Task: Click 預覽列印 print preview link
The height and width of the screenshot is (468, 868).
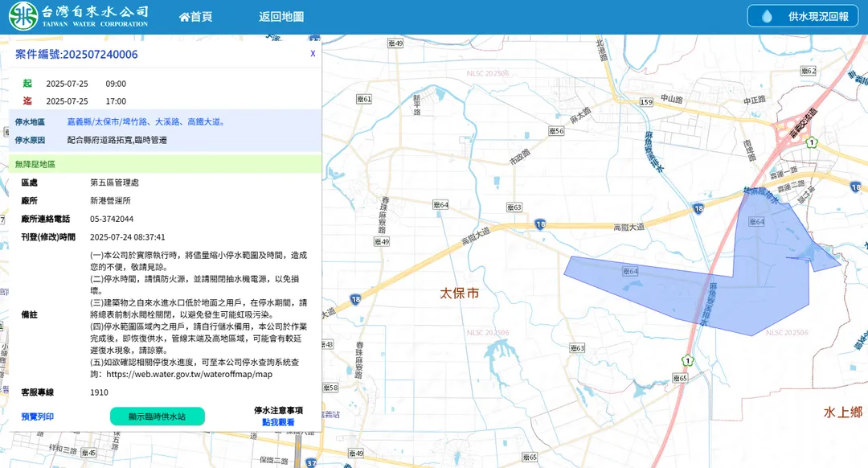Action: tap(38, 417)
